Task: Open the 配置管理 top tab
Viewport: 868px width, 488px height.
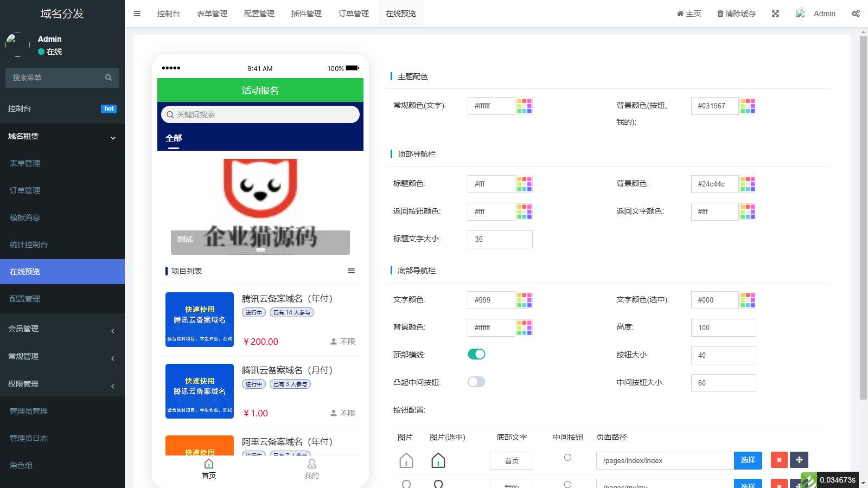Action: [259, 14]
